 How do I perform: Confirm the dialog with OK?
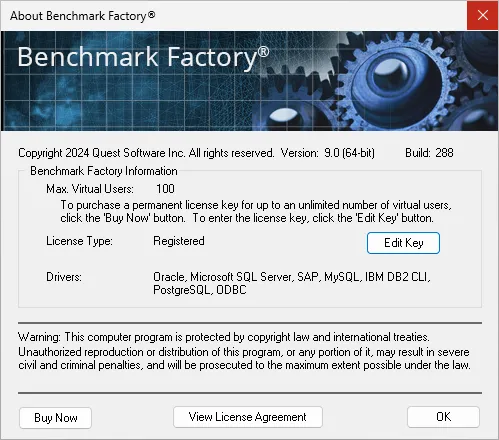pyautogui.click(x=443, y=417)
